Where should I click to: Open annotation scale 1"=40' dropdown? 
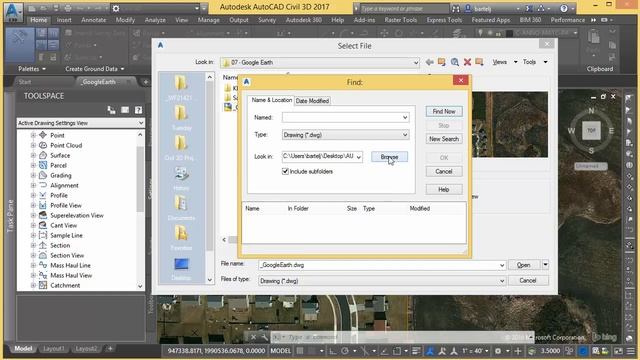click(475, 351)
